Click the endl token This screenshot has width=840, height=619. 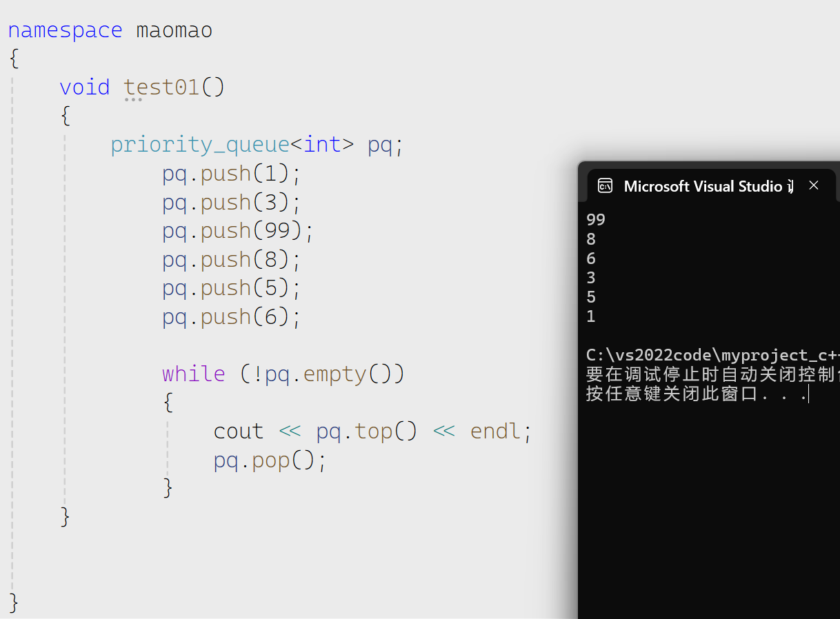pyautogui.click(x=494, y=430)
